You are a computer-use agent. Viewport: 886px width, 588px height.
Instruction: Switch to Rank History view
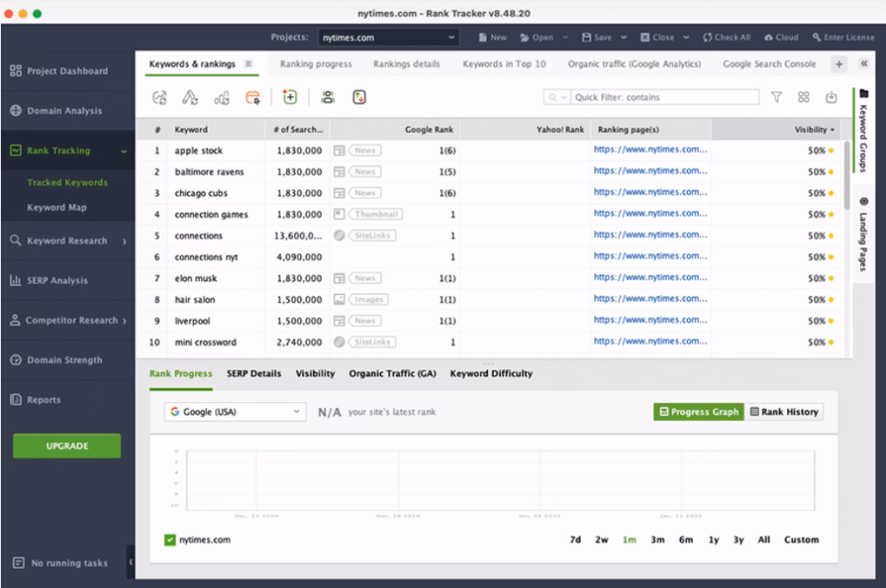point(785,412)
